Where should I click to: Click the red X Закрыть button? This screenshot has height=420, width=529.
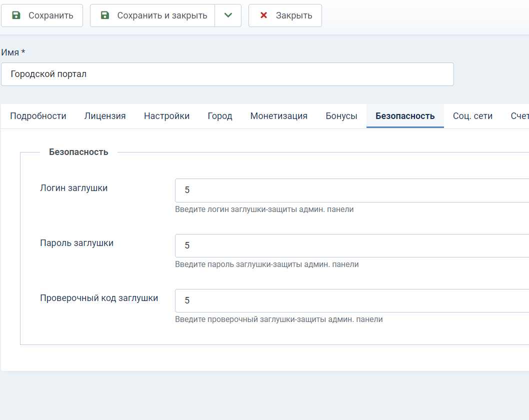pos(285,15)
